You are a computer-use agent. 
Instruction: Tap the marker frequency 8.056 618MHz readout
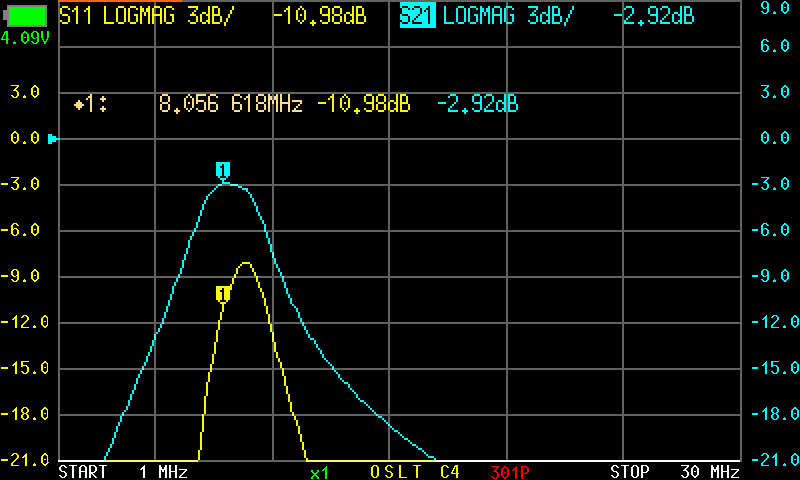coord(231,104)
